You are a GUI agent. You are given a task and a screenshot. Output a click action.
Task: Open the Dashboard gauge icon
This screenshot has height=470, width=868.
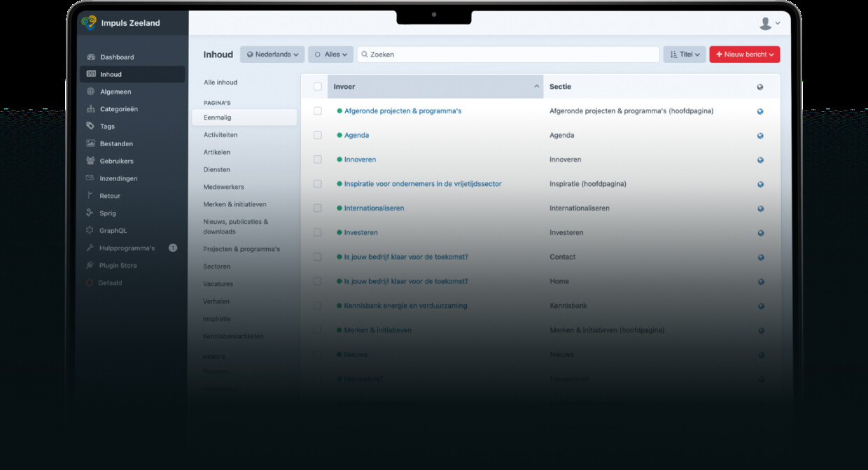pos(90,57)
